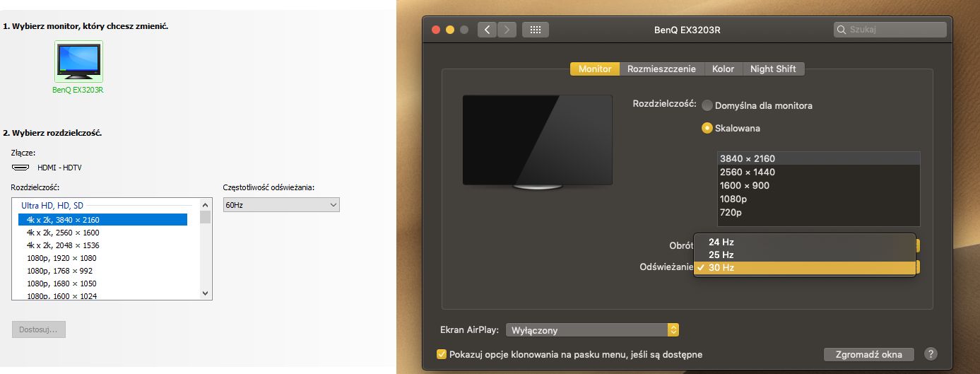Show all preferences grid icon
The image size is (980, 374).
click(x=536, y=30)
